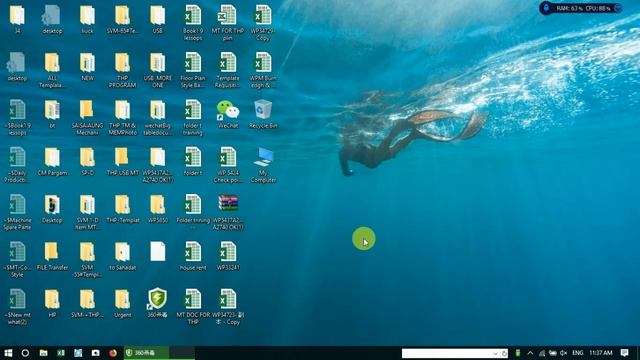Toggle the muted volume tray icon

(564, 353)
